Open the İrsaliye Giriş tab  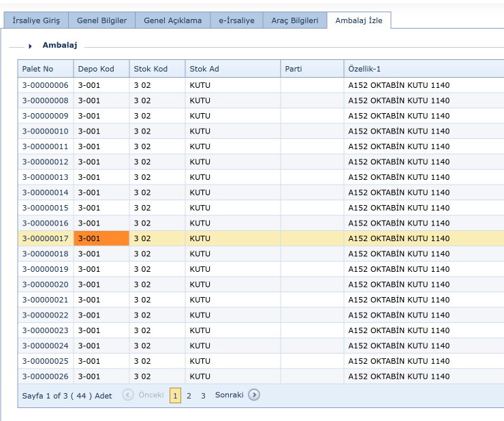click(x=36, y=20)
